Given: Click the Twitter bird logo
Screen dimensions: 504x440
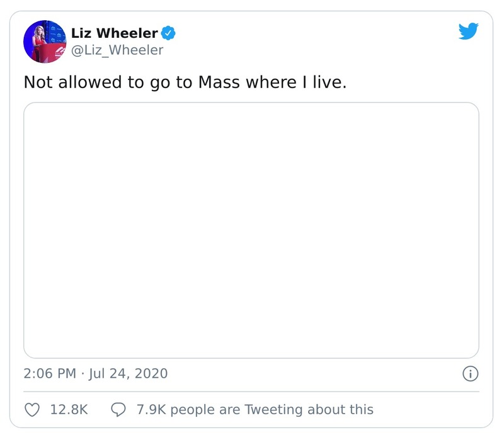Looking at the screenshot, I should (469, 31).
